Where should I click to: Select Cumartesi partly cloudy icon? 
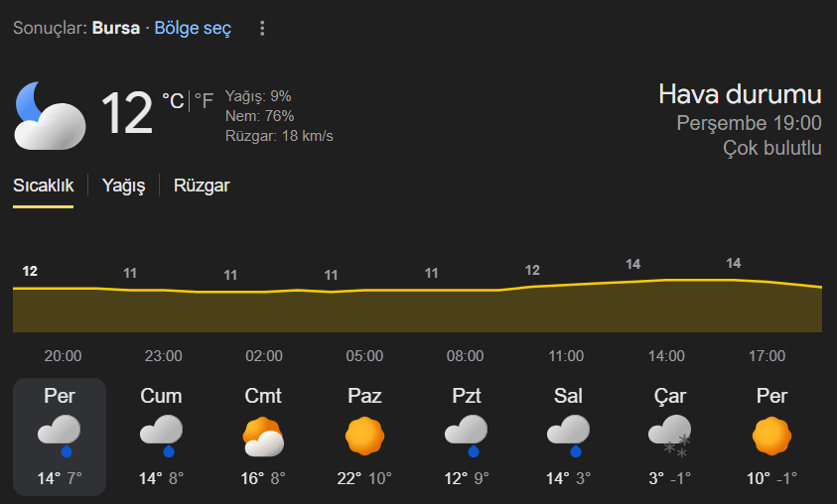pyautogui.click(x=264, y=436)
